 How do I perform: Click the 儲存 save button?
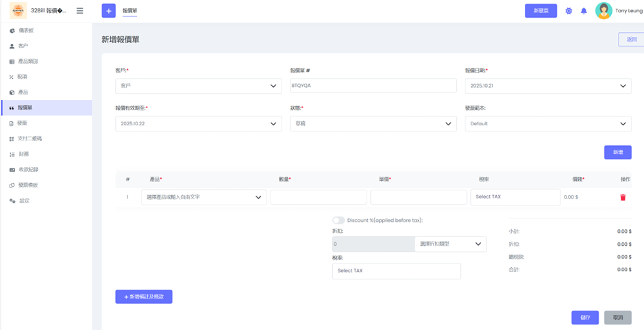tap(584, 318)
